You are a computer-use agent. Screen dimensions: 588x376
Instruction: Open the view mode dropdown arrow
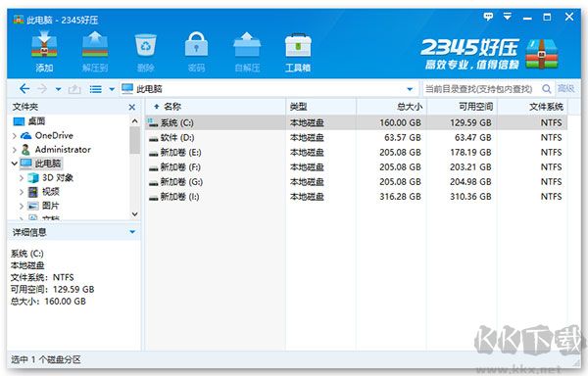[112, 89]
